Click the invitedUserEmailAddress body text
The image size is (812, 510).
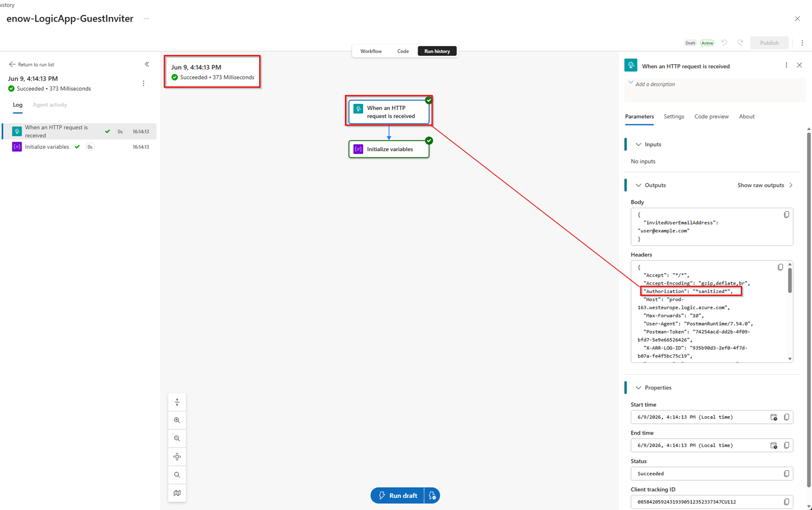click(x=681, y=223)
